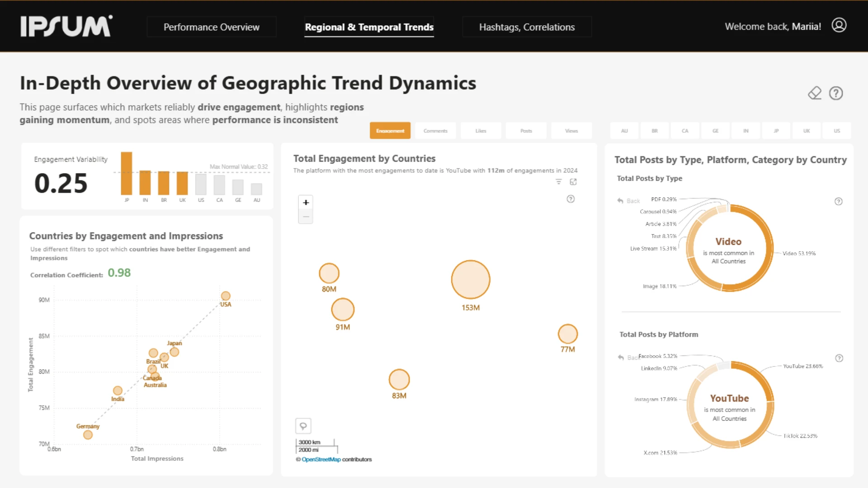Zoom in on the engagement map
This screenshot has height=488, width=868.
306,202
